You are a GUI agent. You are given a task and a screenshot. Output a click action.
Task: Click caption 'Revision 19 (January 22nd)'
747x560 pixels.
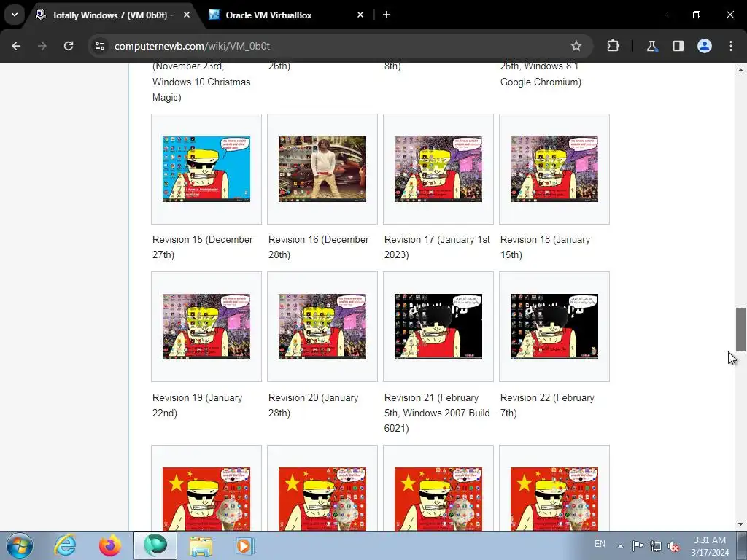tap(197, 405)
